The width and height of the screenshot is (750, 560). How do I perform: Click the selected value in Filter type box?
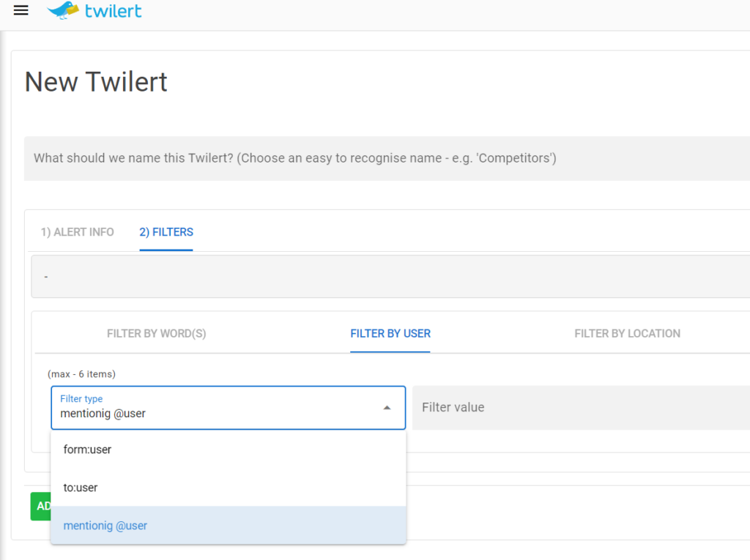point(103,414)
